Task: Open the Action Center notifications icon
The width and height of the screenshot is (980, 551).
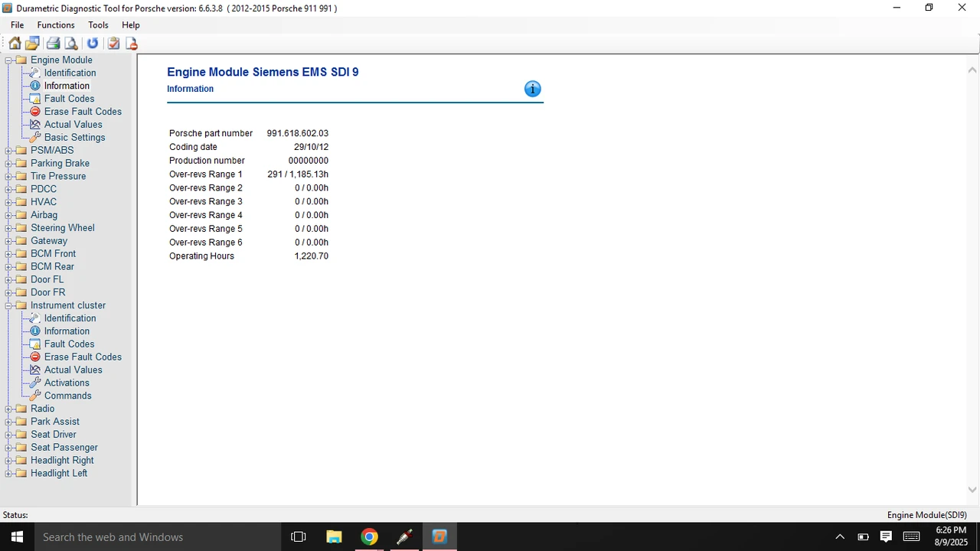Action: tap(886, 536)
